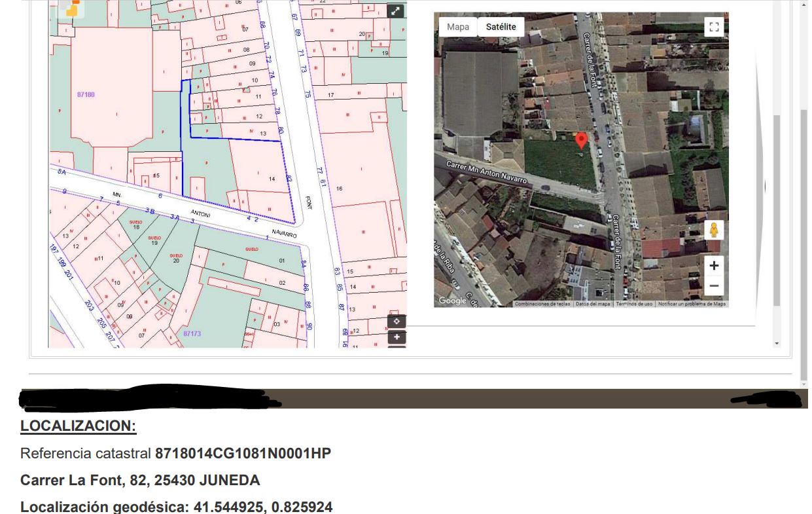Image resolution: width=812 pixels, height=514 pixels.
Task: Click the inner panel scrollbar thumb
Action: (777, 210)
